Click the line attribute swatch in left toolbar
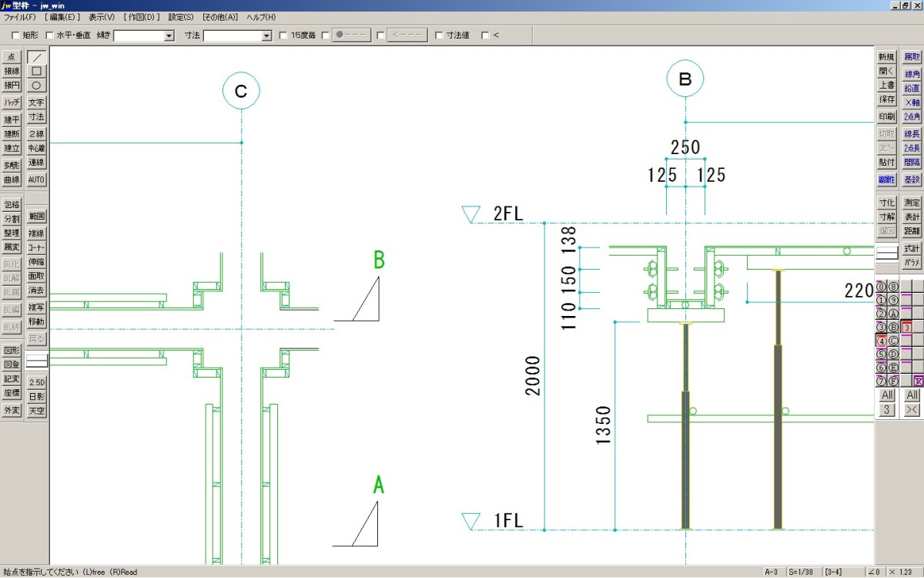Viewport: 924px width, 578px height. click(36, 360)
